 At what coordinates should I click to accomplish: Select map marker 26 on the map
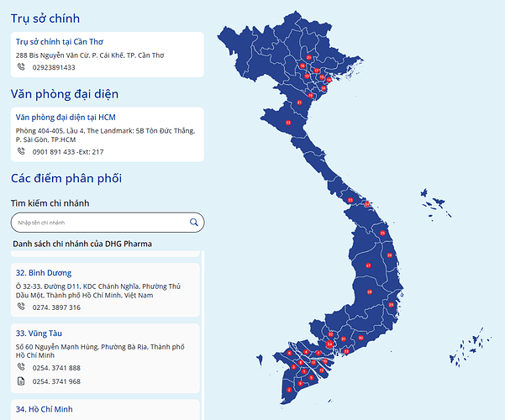390,255
